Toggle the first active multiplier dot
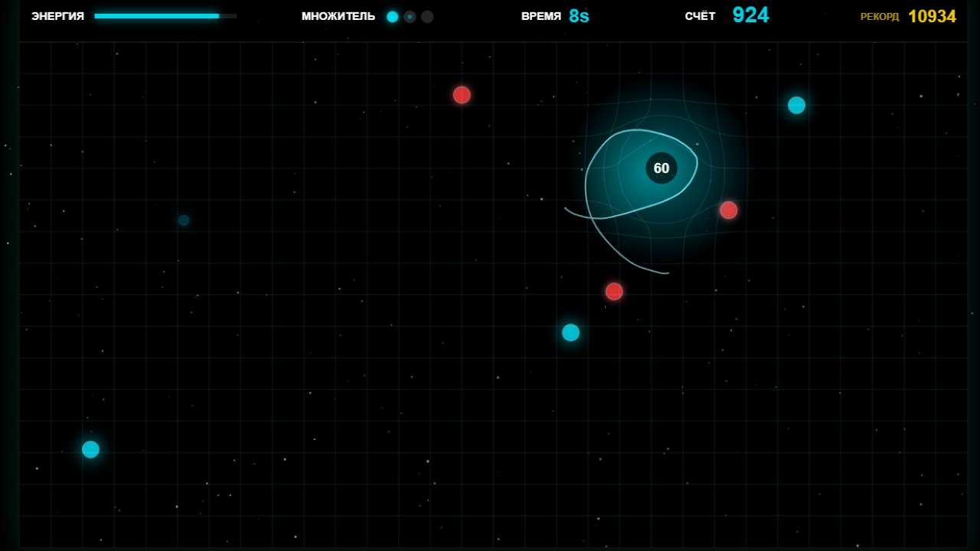Viewport: 980px width, 551px height. [x=393, y=16]
